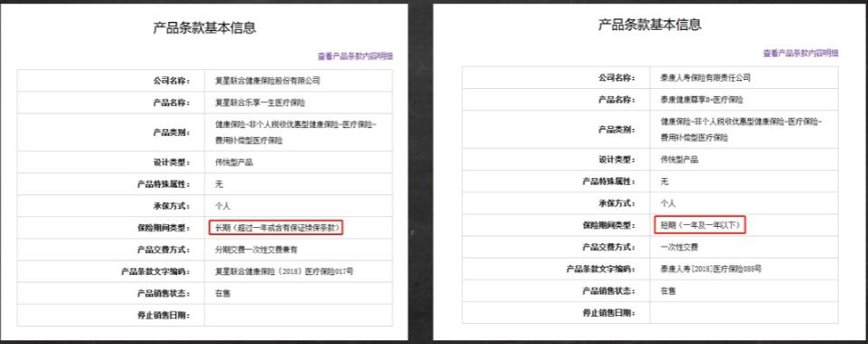Click 个人 value in 泰康人寿 table
The height and width of the screenshot is (344, 868).
(x=667, y=203)
